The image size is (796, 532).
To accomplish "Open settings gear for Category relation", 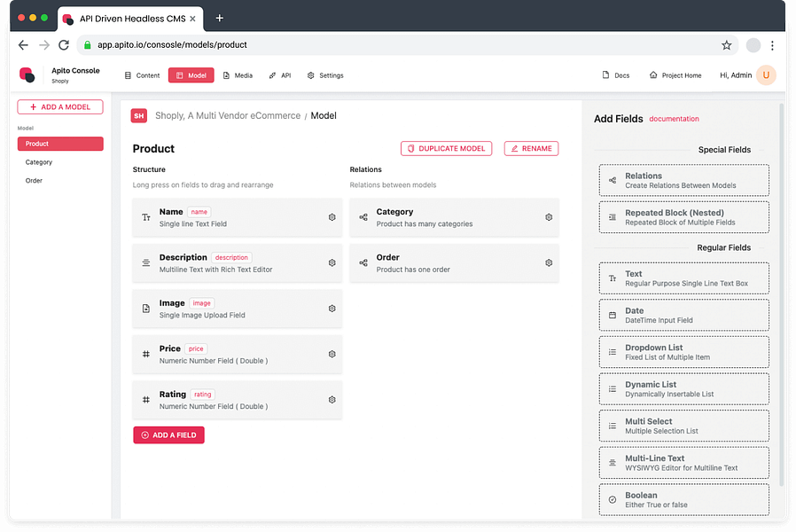I will pyautogui.click(x=549, y=217).
